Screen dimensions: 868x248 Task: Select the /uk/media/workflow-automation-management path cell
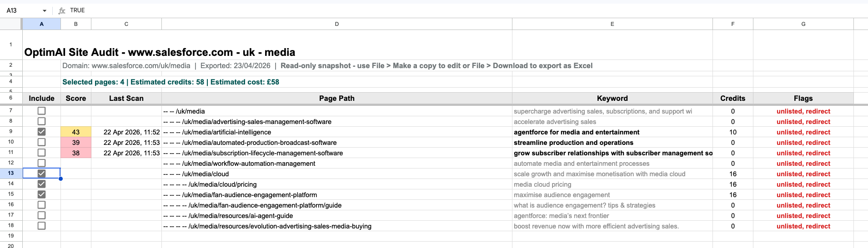(x=337, y=163)
